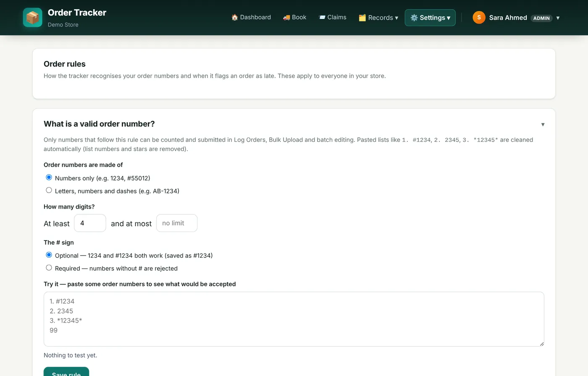Image resolution: width=588 pixels, height=376 pixels.
Task: Click the 'Demo Store' subtitle
Action: coord(63,25)
